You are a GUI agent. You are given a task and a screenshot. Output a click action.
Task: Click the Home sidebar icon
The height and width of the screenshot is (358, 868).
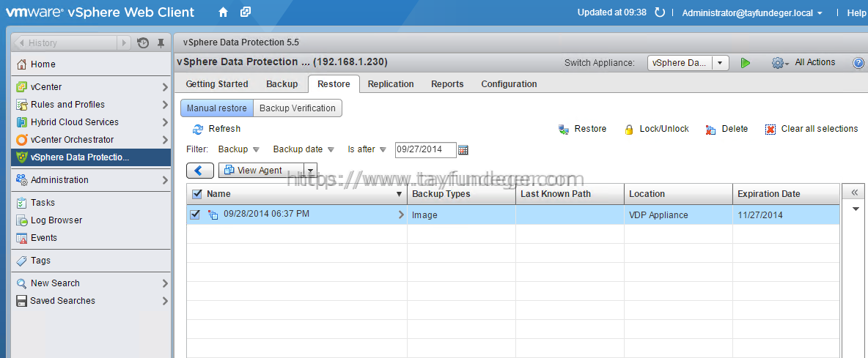21,64
